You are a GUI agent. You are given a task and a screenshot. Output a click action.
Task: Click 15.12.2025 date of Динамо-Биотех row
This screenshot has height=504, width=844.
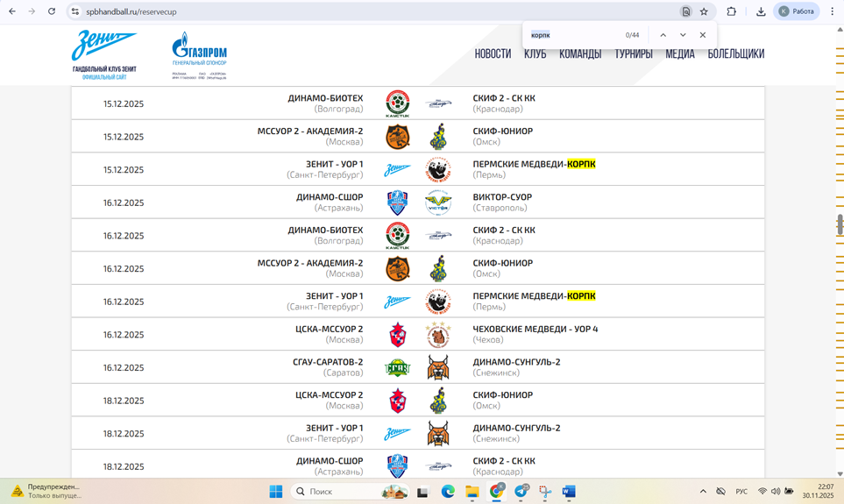tap(124, 104)
